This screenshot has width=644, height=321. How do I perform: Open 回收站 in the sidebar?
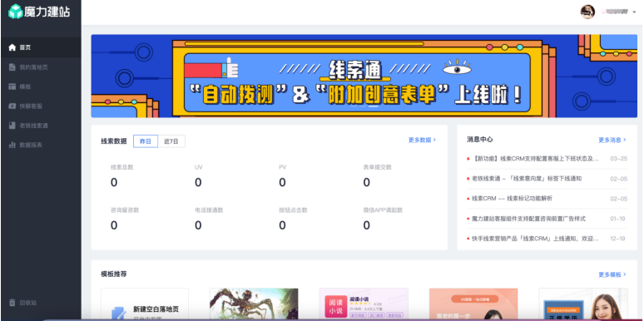click(x=41, y=303)
